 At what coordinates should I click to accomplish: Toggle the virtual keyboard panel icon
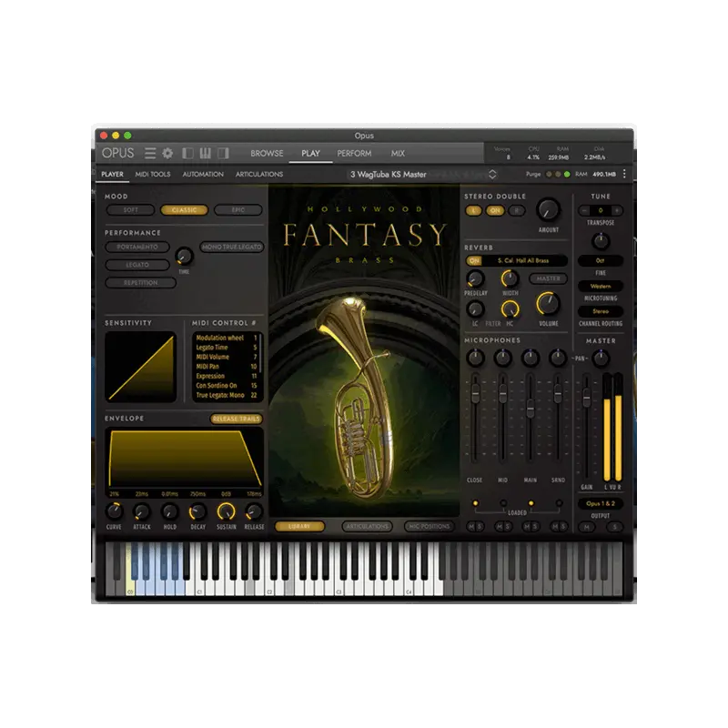[x=206, y=153]
